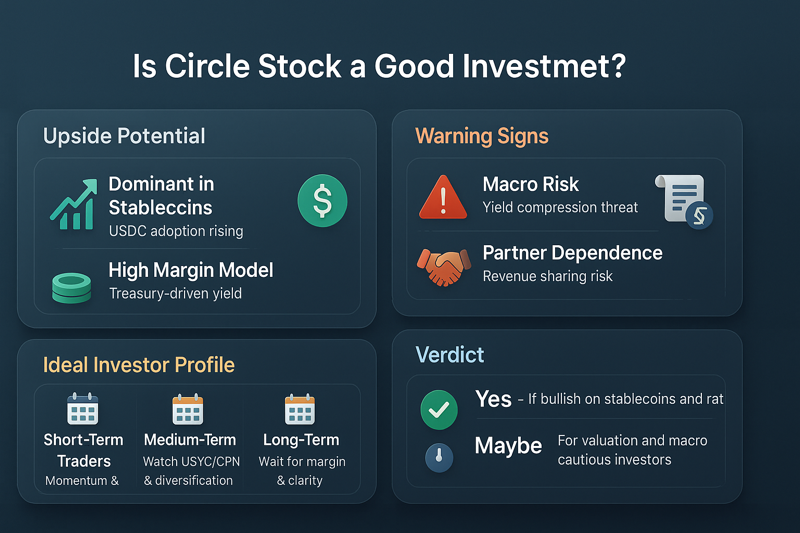Click the High Margin Model label
Image resolution: width=800 pixels, height=533 pixels.
[191, 270]
